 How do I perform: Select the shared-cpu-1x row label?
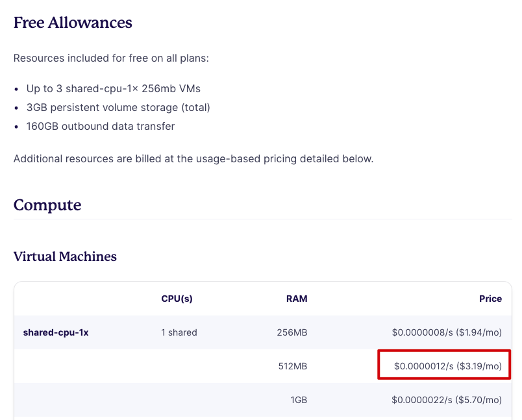pyautogui.click(x=56, y=332)
